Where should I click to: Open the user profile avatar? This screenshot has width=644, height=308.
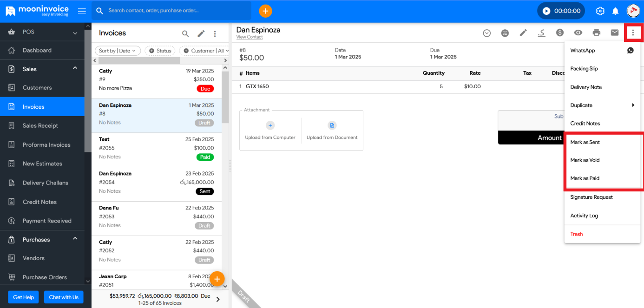633,11
